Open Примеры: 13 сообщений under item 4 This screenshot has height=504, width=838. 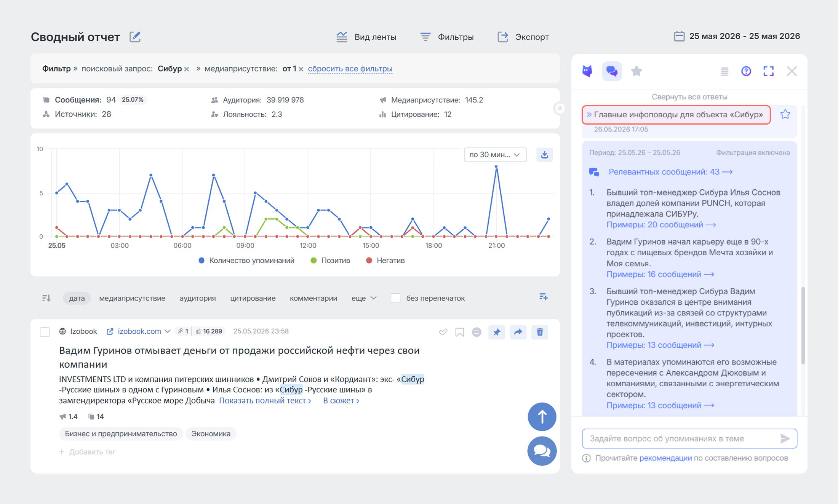click(660, 405)
